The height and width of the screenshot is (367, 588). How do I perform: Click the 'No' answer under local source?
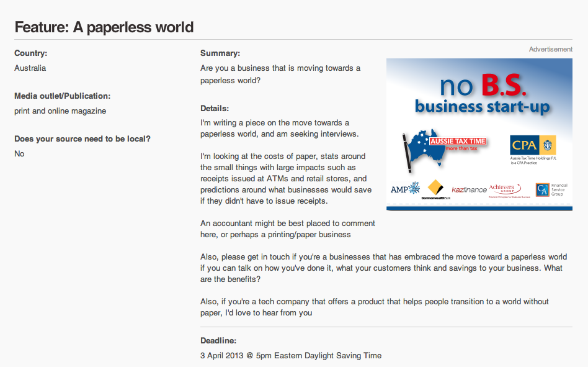(x=19, y=154)
